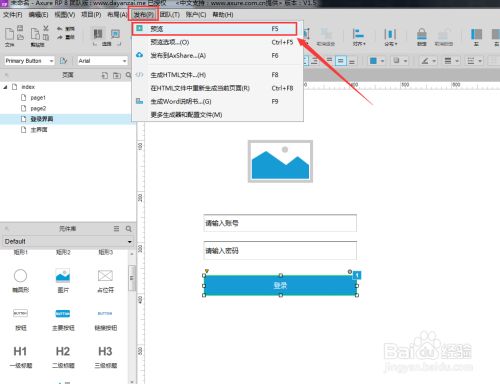Click the cut scissors icon

point(46,28)
